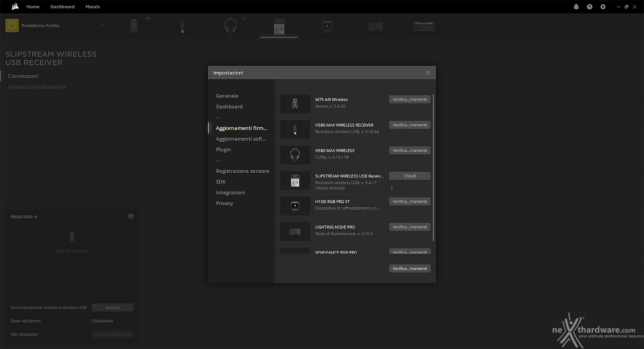Click the Richiede dispositivi button
This screenshot has width=644, height=349.
[x=113, y=335]
